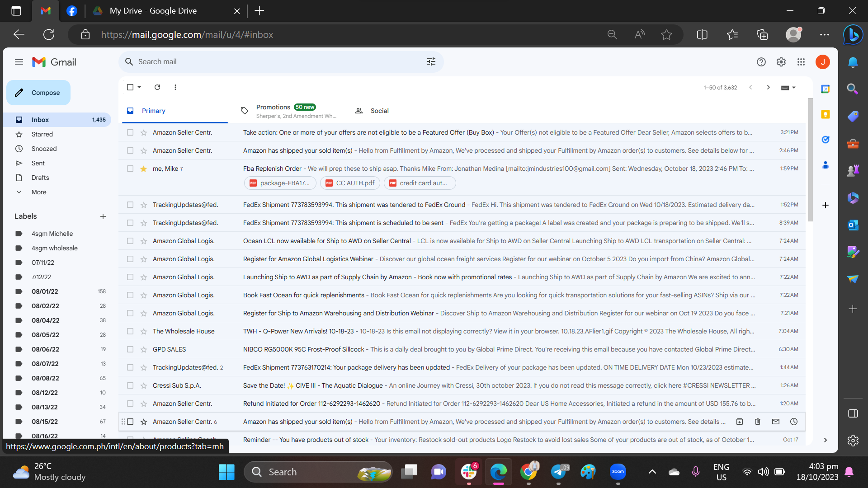Open Google apps grid launcher
868x488 pixels.
click(x=801, y=62)
